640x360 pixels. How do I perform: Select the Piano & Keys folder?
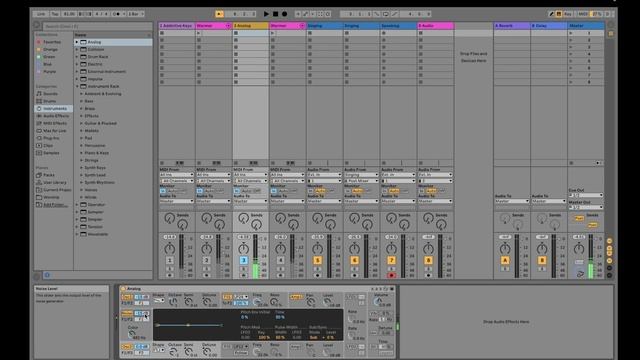click(x=96, y=153)
